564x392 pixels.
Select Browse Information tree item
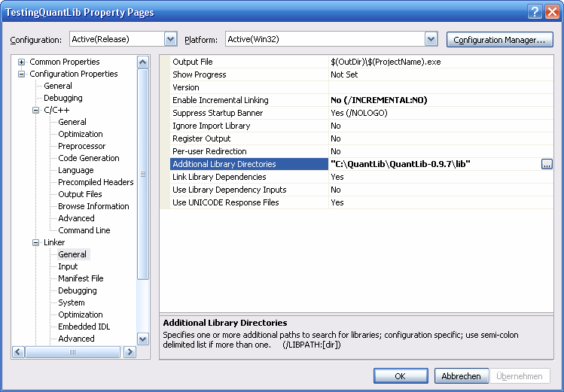point(93,206)
